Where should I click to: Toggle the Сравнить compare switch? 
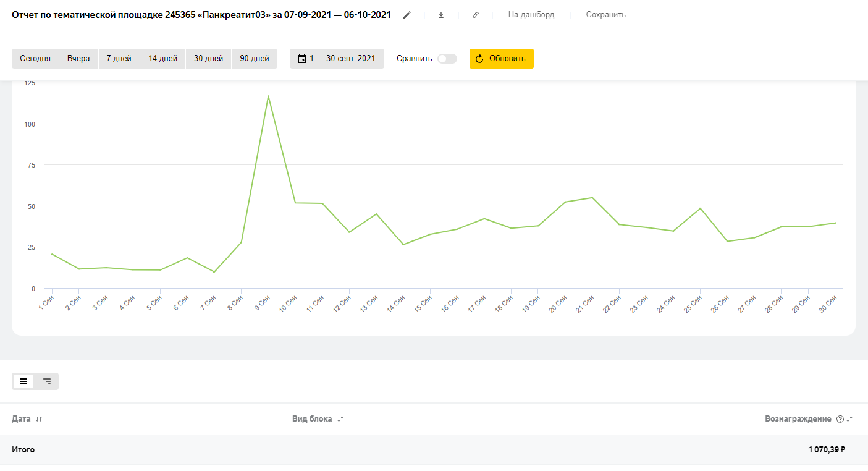pyautogui.click(x=447, y=59)
